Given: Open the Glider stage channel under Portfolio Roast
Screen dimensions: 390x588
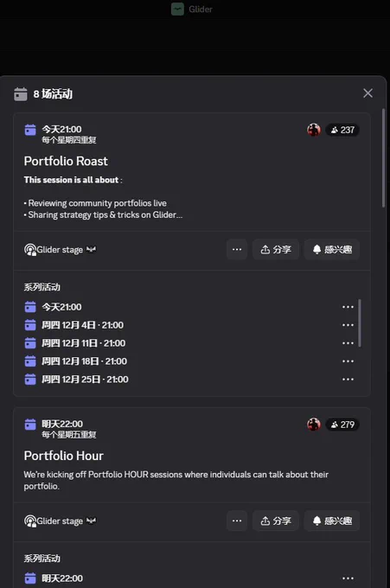Looking at the screenshot, I should coord(60,249).
